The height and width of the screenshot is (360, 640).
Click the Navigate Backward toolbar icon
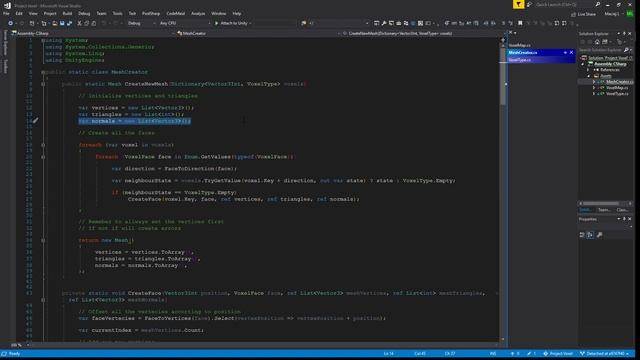tap(11, 23)
